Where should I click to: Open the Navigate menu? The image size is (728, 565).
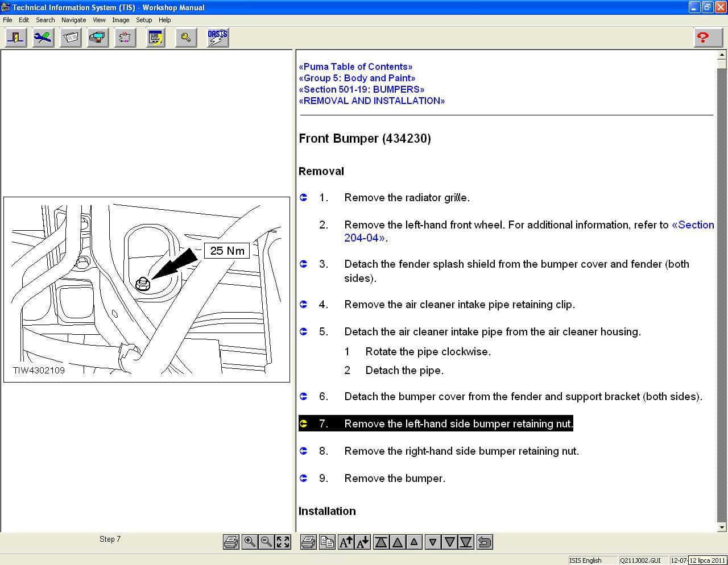[x=74, y=20]
